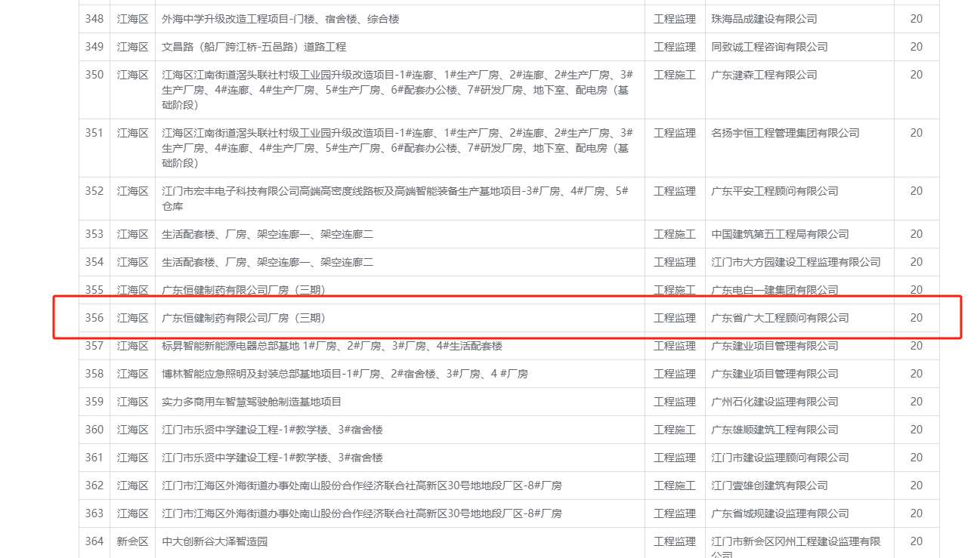980x558 pixels.
Task: Click project '中大创新谷大泽智造园'
Action: pyautogui.click(x=215, y=541)
